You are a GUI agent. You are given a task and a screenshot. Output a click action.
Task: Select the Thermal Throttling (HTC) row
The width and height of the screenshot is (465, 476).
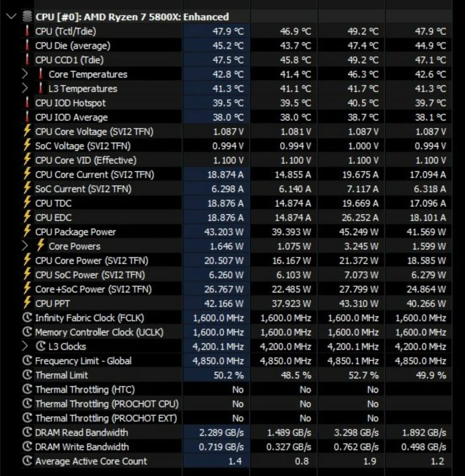click(x=85, y=390)
